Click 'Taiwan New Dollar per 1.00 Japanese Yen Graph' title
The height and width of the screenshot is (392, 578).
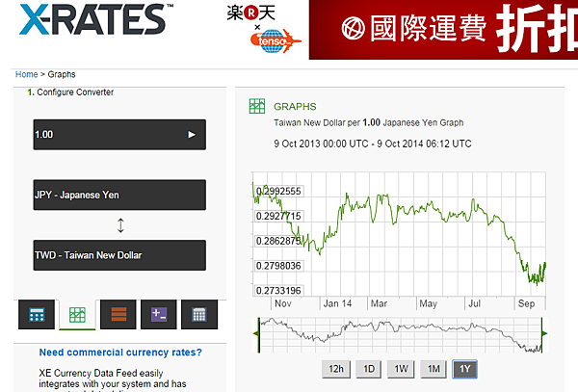368,122
